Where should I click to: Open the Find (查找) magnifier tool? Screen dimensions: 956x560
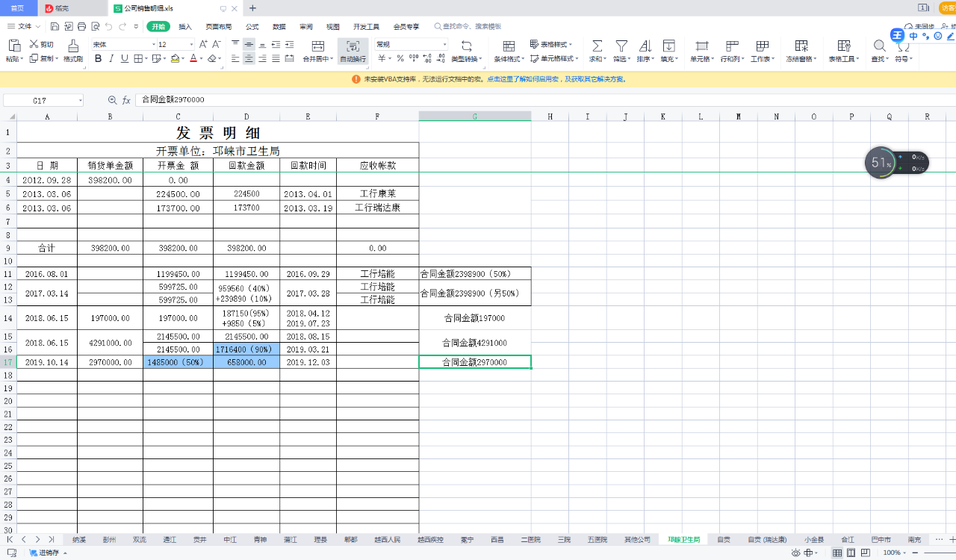pyautogui.click(x=879, y=46)
